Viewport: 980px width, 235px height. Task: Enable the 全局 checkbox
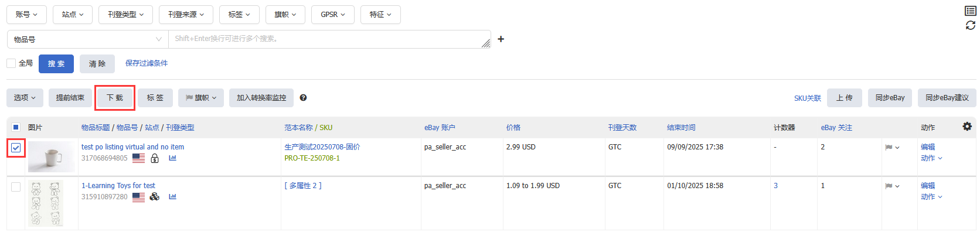11,63
